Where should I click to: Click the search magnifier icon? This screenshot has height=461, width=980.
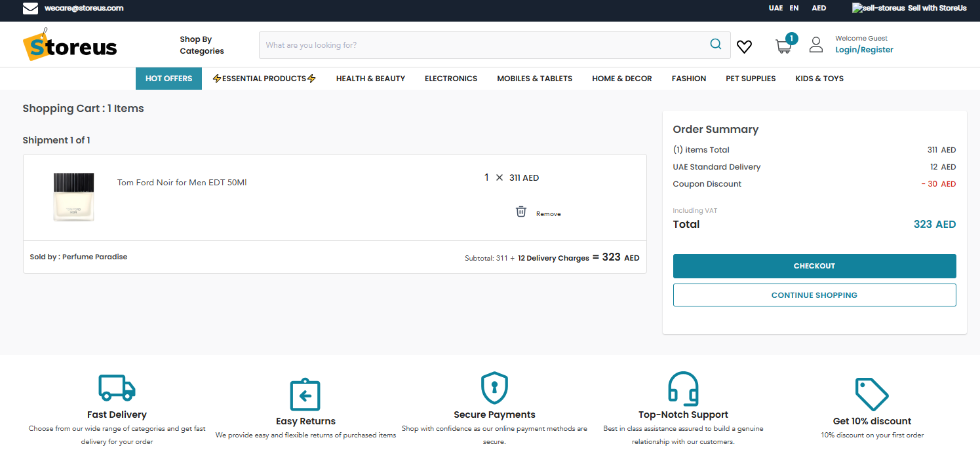click(715, 45)
